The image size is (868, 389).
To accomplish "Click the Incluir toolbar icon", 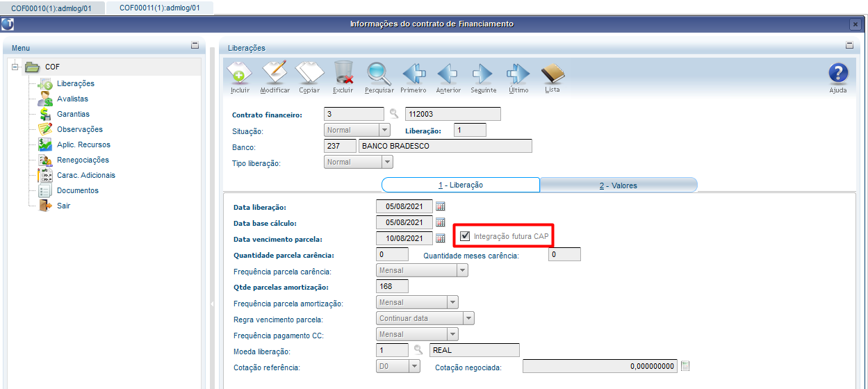I will [x=239, y=74].
